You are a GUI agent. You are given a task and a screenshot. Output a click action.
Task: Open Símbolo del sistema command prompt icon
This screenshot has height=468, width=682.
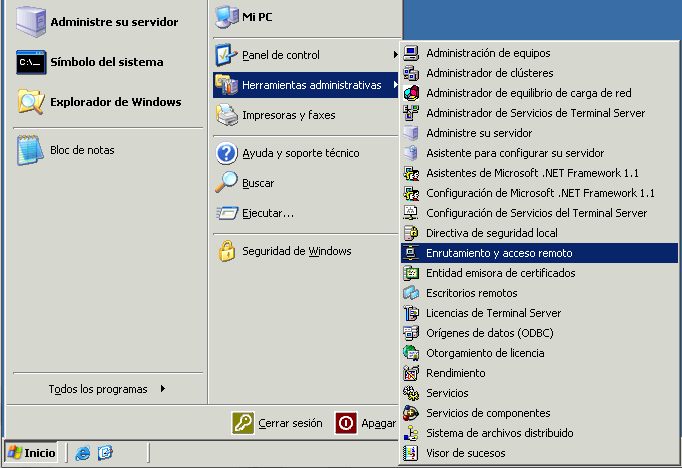31,62
